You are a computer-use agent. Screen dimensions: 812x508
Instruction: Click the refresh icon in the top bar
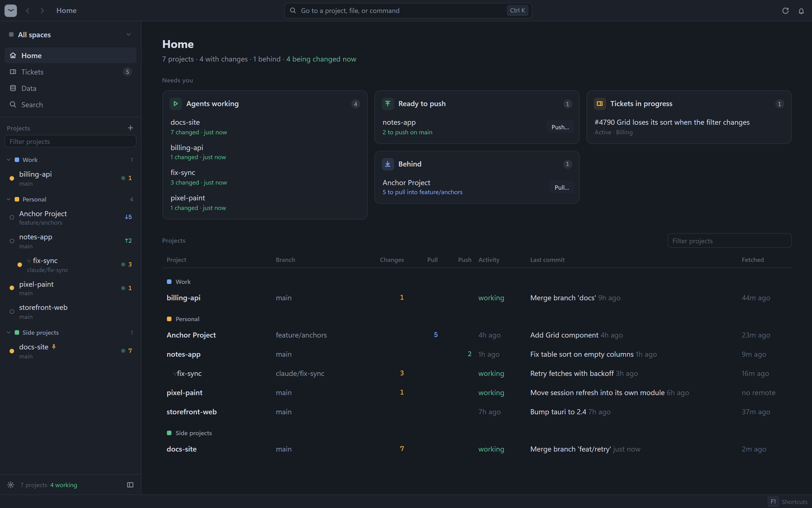(x=785, y=11)
